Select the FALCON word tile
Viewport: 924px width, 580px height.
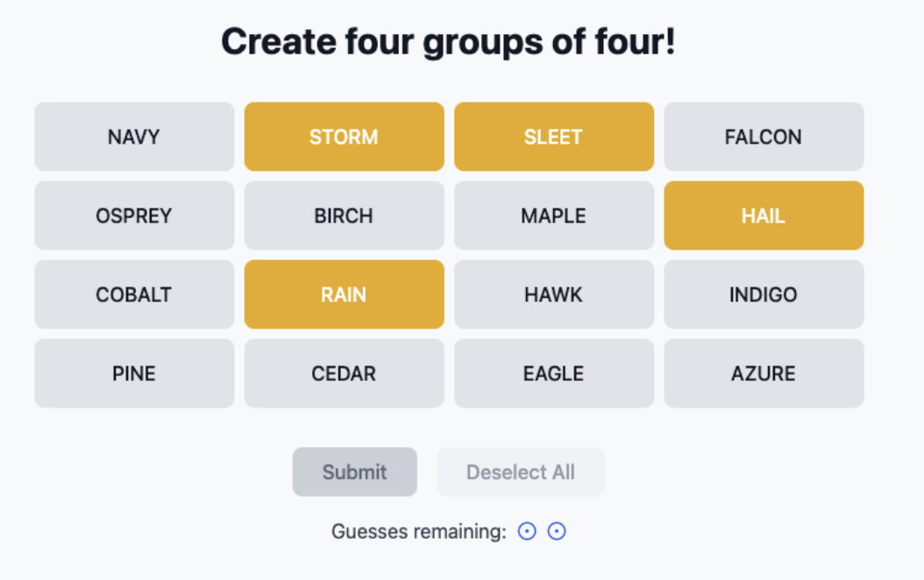pyautogui.click(x=764, y=137)
